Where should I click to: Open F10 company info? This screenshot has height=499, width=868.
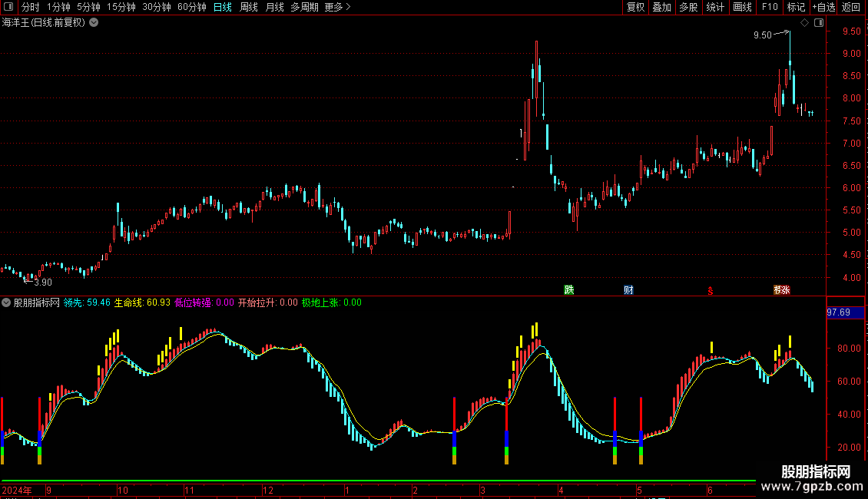[x=770, y=7]
